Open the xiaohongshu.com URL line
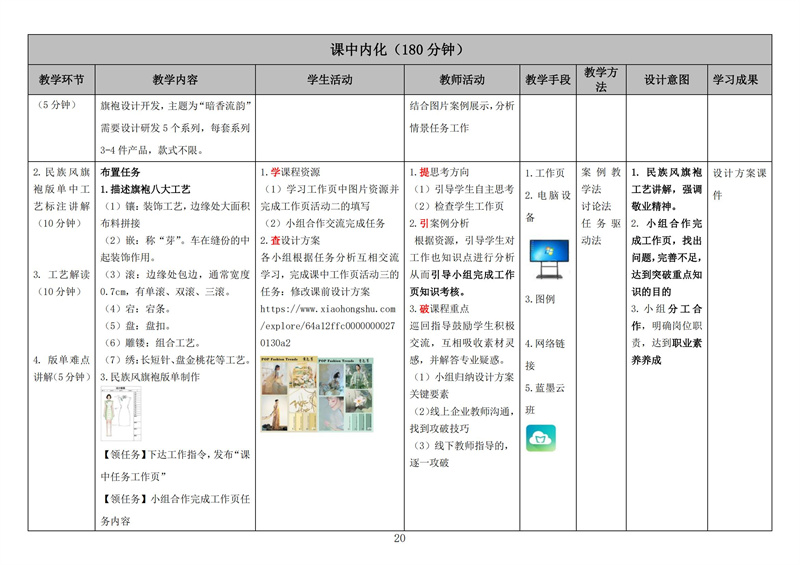 pyautogui.click(x=328, y=309)
